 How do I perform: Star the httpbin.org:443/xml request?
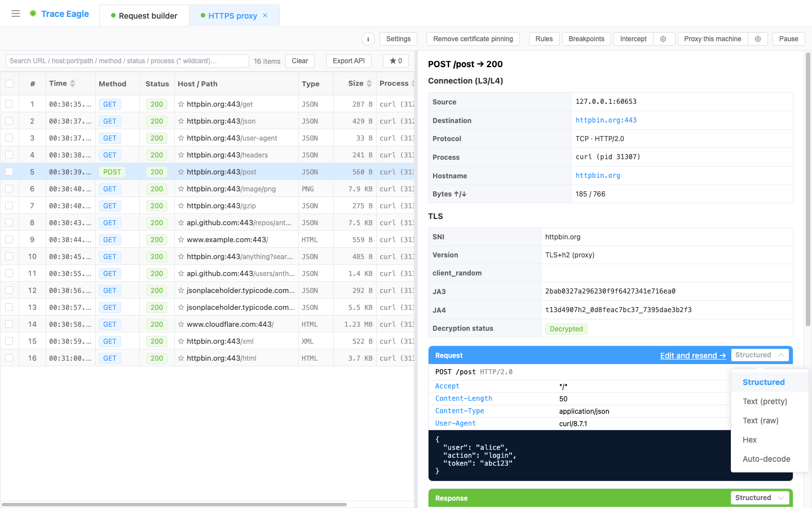click(x=181, y=341)
